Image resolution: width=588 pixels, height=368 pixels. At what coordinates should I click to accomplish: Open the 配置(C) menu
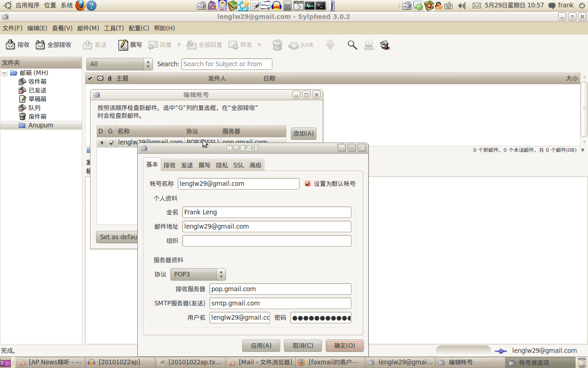click(139, 28)
